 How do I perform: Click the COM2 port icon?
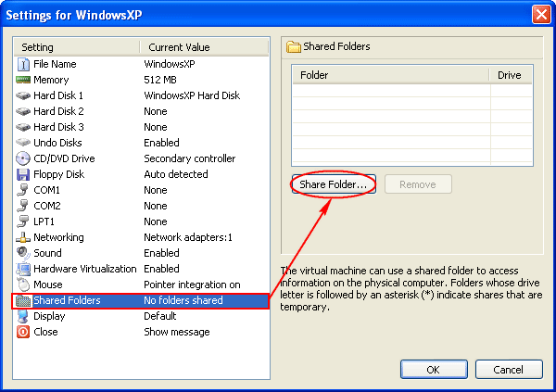coord(23,206)
